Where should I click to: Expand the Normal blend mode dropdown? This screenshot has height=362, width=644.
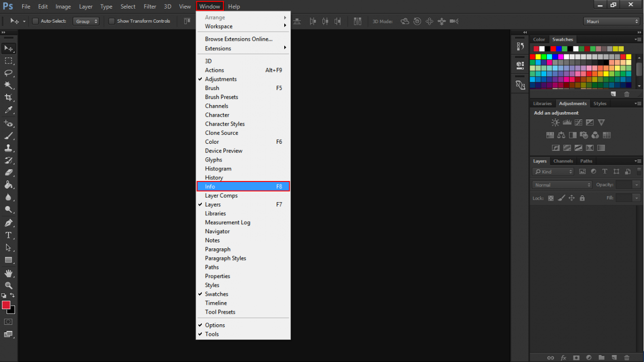coord(562,185)
